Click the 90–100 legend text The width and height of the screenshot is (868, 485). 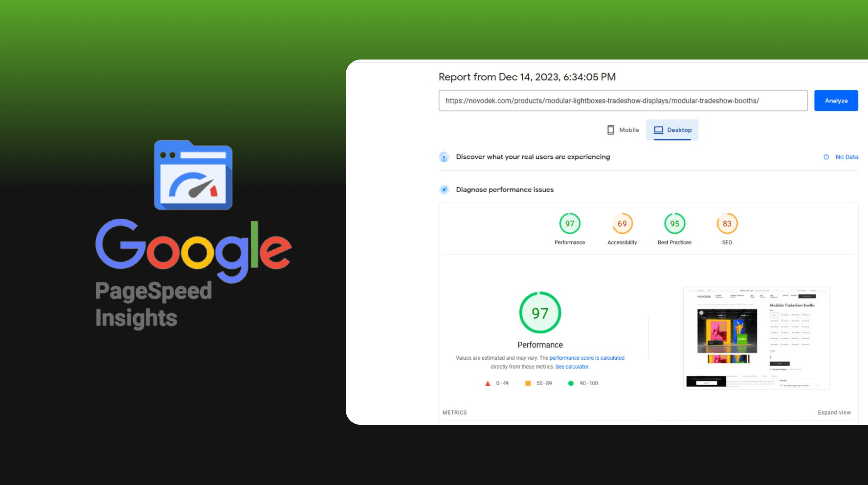coord(589,383)
